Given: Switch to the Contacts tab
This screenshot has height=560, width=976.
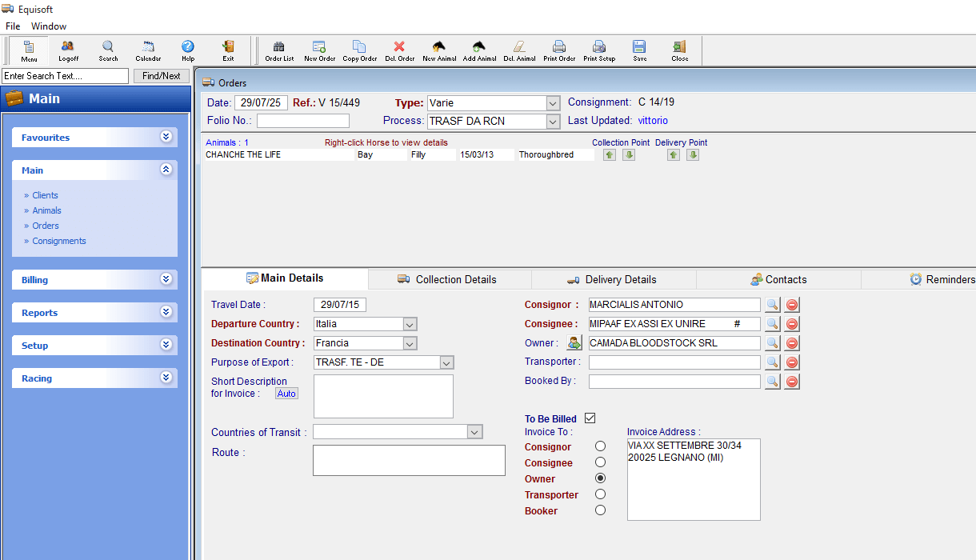Looking at the screenshot, I should pyautogui.click(x=778, y=279).
